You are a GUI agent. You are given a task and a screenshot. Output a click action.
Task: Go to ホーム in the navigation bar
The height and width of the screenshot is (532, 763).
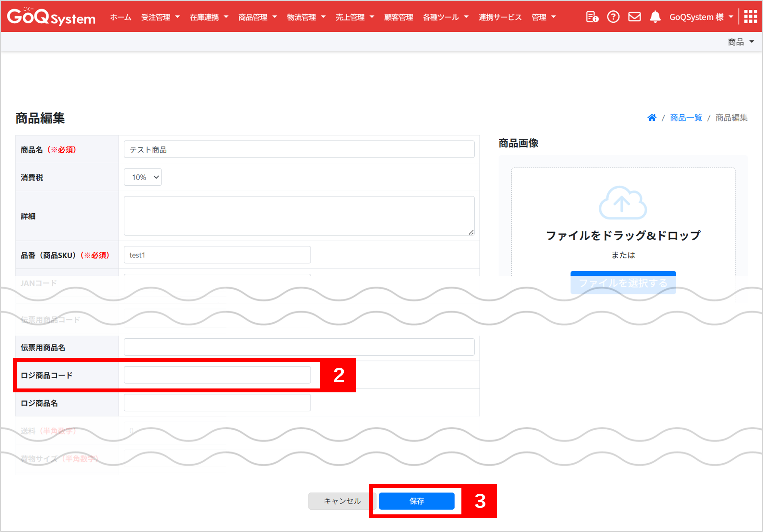pos(120,17)
